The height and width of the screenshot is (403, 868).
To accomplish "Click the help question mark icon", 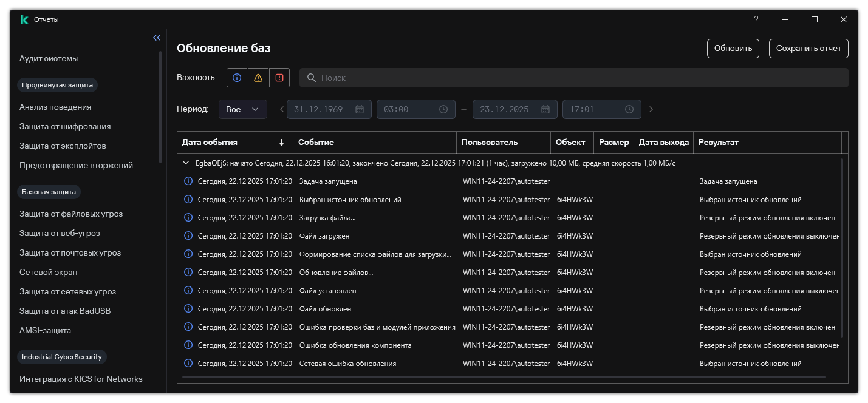I will (756, 19).
